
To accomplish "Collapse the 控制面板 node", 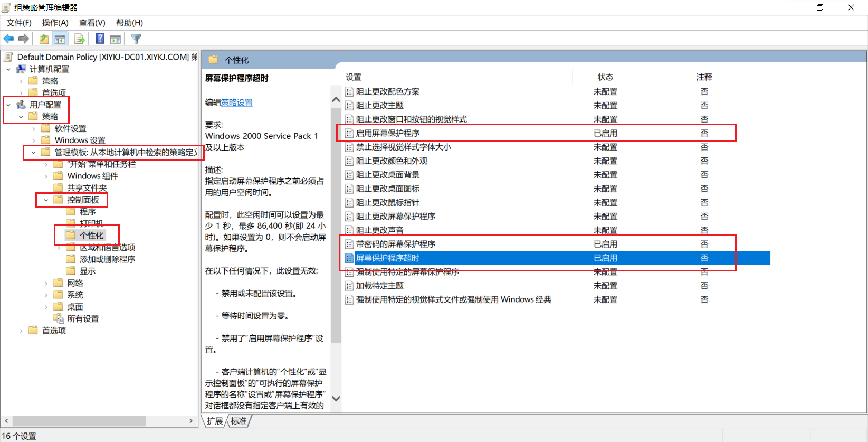I will point(46,200).
